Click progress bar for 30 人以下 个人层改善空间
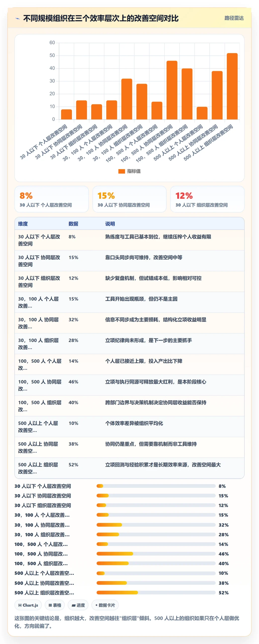Screen dimensions: 259x644 (x=156, y=486)
